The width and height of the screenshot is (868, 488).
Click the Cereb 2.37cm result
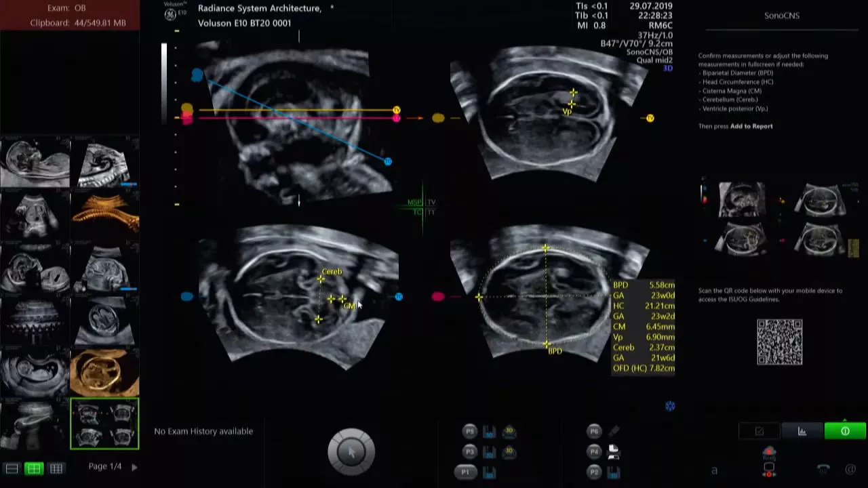644,347
